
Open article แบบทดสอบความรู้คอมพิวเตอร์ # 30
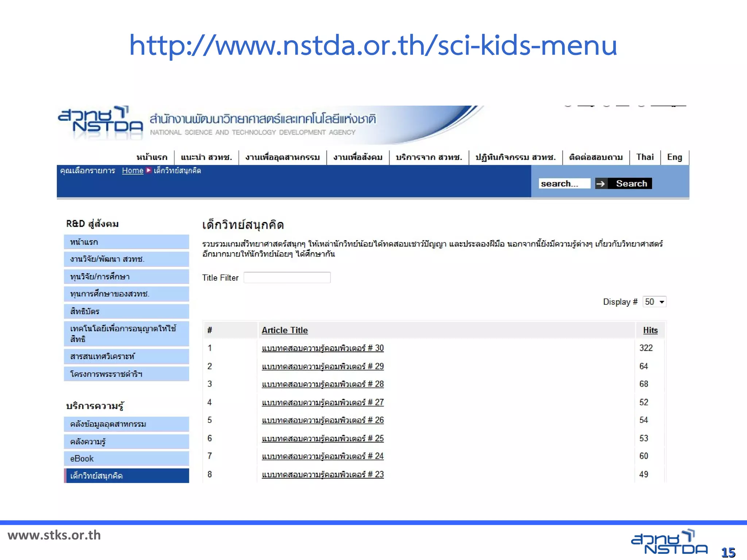(x=323, y=348)
